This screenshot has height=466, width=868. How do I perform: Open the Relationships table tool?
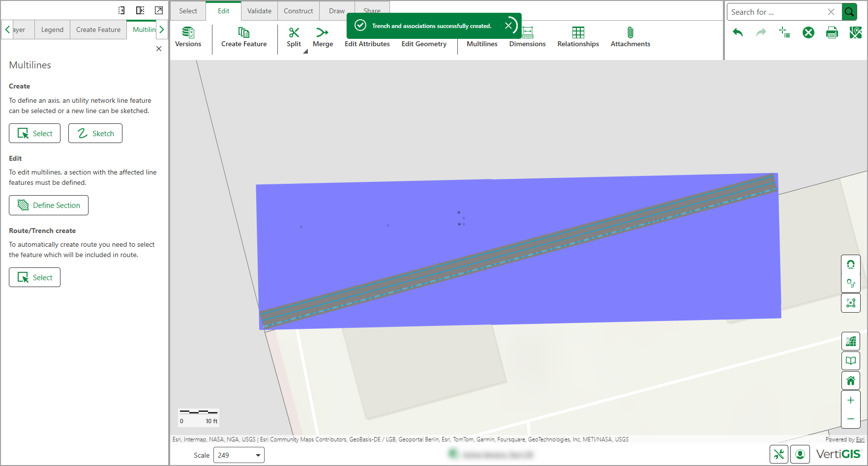(578, 32)
